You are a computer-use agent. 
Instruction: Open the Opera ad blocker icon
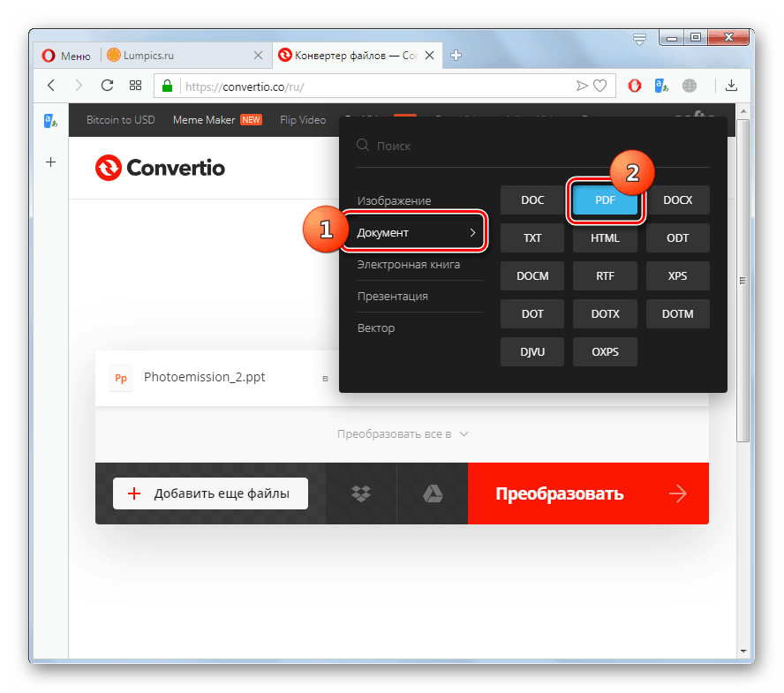point(634,86)
